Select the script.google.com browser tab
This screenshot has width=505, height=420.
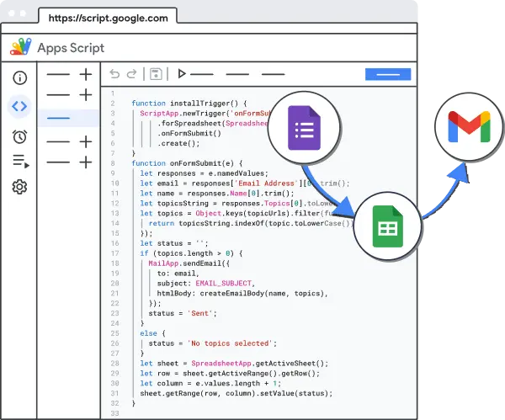tap(108, 18)
